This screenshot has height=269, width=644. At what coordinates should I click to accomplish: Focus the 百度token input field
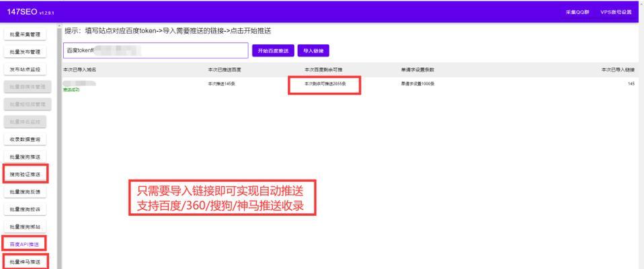click(x=156, y=50)
